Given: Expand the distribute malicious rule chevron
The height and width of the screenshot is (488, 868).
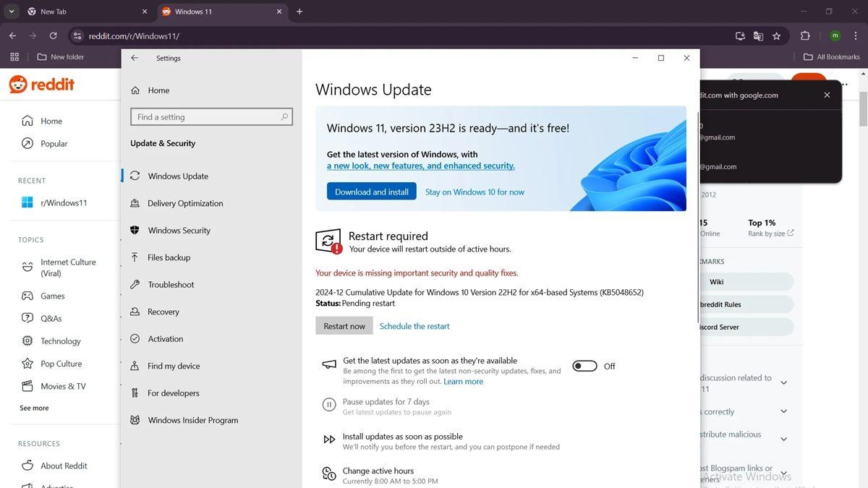Looking at the screenshot, I should click(783, 440).
